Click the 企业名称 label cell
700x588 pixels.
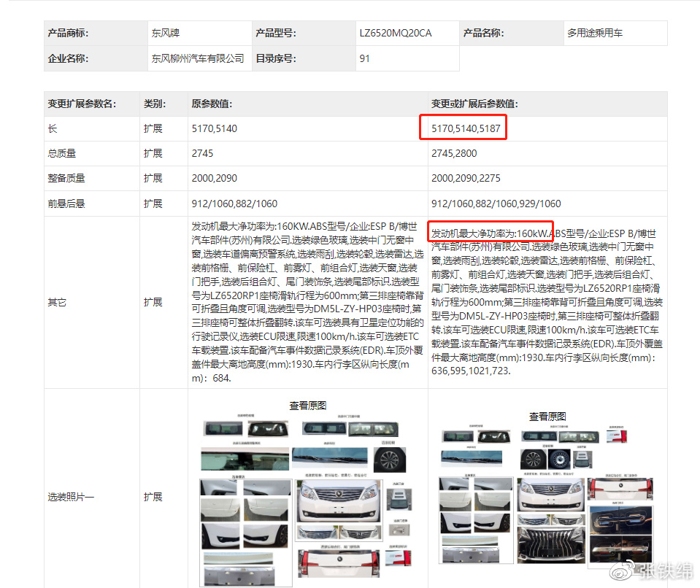click(x=96, y=58)
